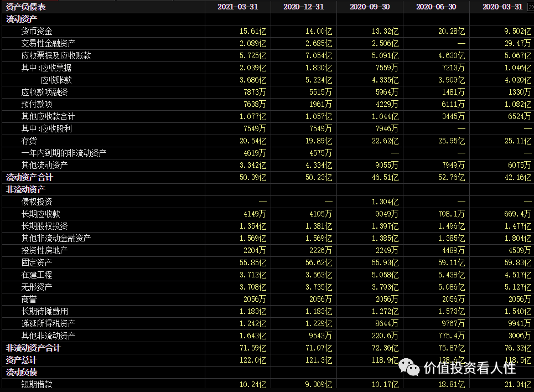Click 应收款项融资 value 7873万
Screen dimensions: 534x392
coord(255,92)
